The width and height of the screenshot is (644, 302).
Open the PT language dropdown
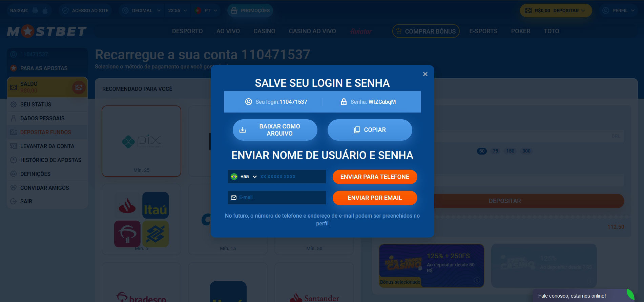206,11
